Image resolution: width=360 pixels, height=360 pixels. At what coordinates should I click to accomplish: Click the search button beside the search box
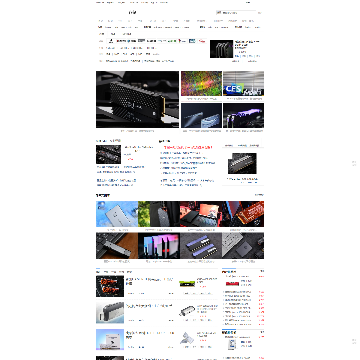click(260, 13)
